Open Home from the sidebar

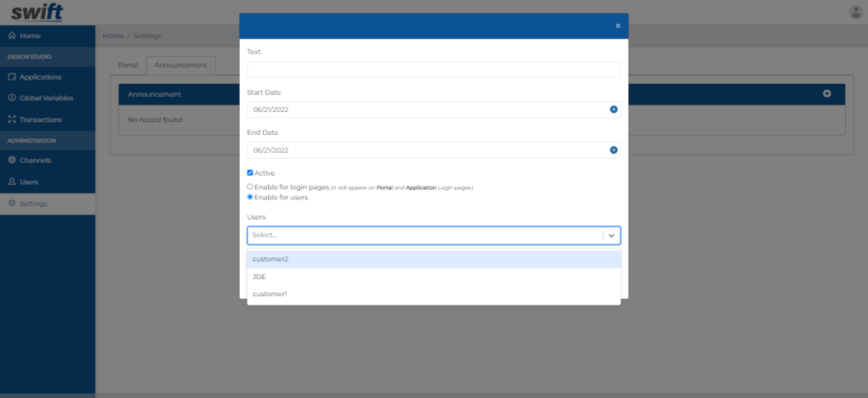click(30, 36)
